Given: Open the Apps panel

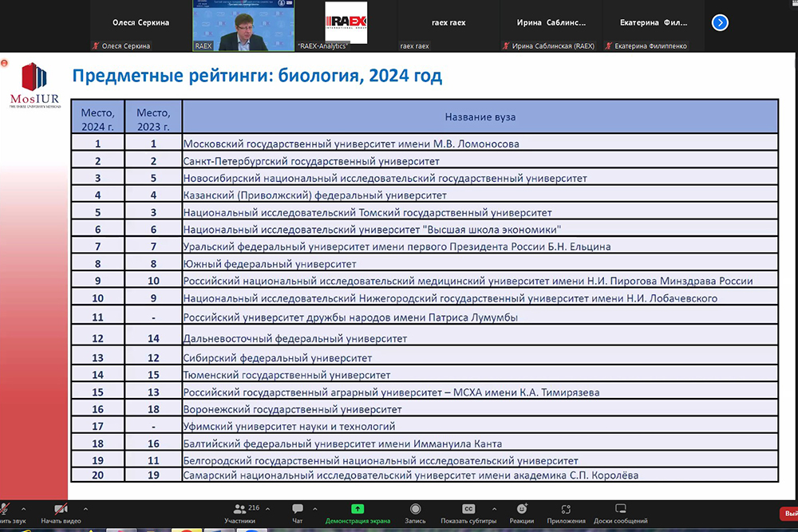Looking at the screenshot, I should click(x=566, y=512).
